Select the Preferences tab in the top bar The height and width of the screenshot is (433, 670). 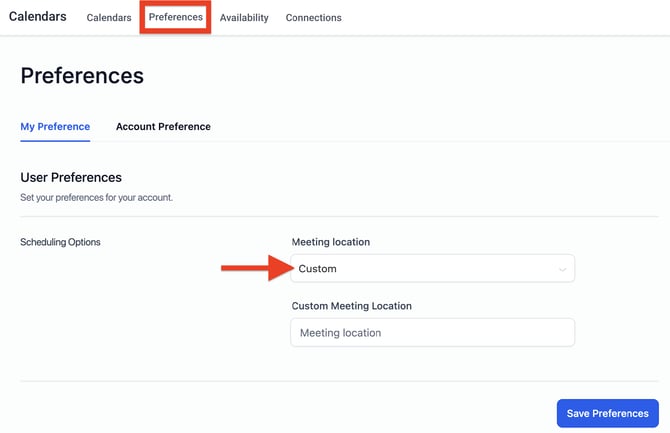coord(176,17)
